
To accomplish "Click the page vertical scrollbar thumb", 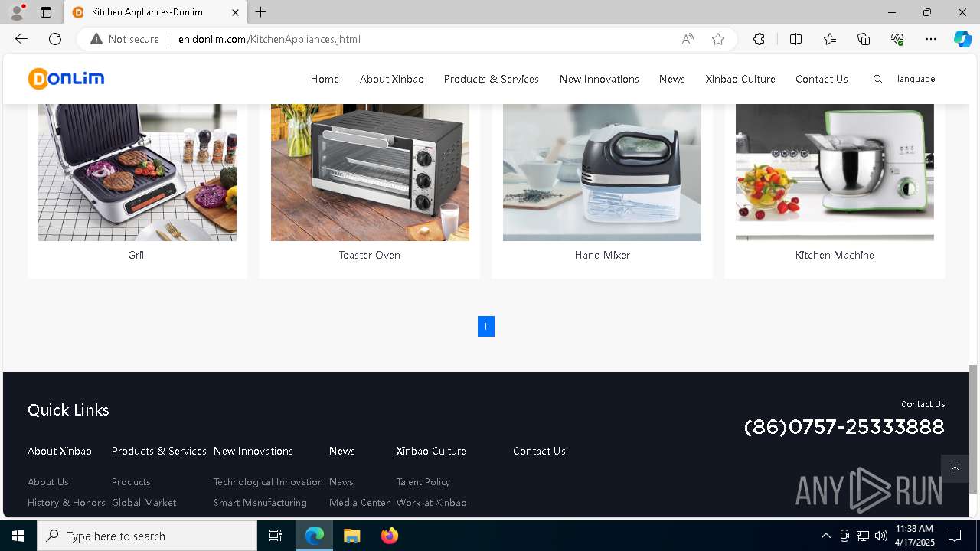I will (x=973, y=429).
